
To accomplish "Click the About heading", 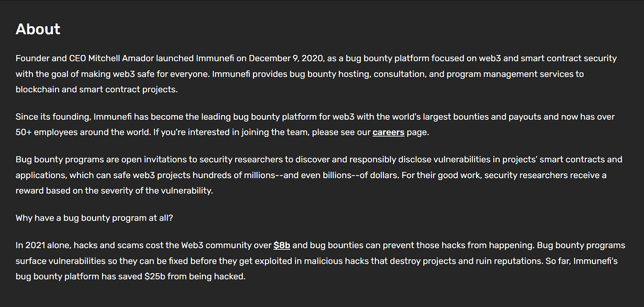I will (x=38, y=29).
